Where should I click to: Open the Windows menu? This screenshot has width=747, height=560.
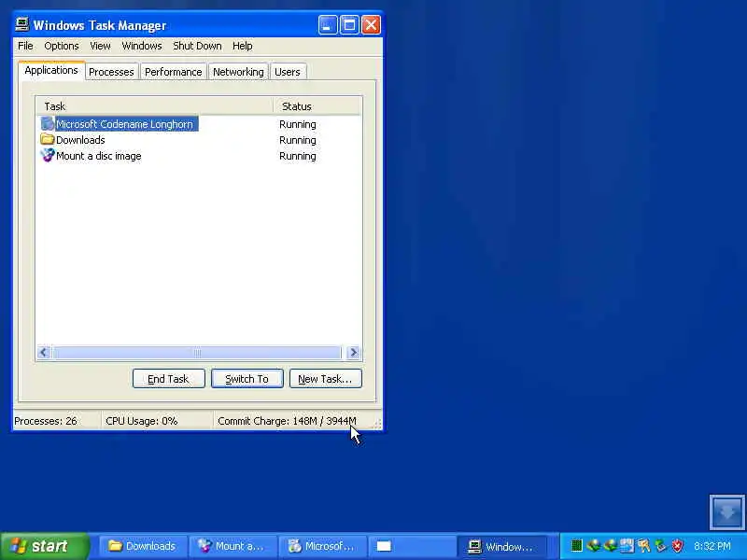(x=142, y=46)
